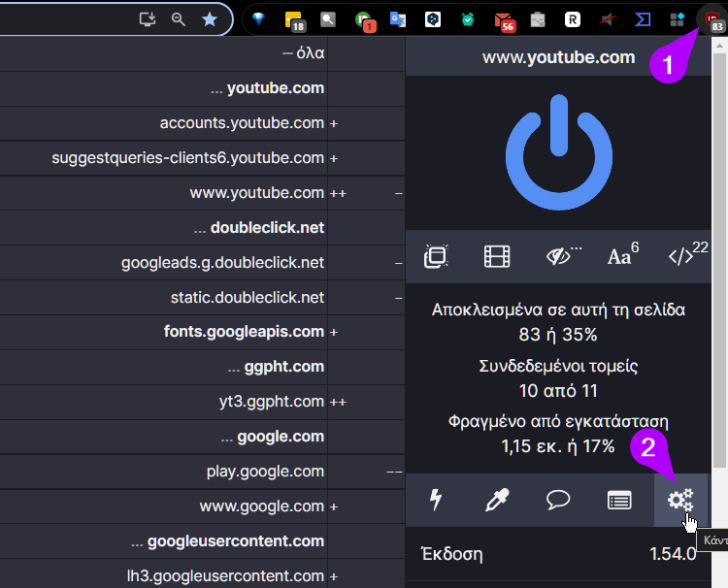Click the '++' cell of yt3.ggpht.com

point(366,402)
